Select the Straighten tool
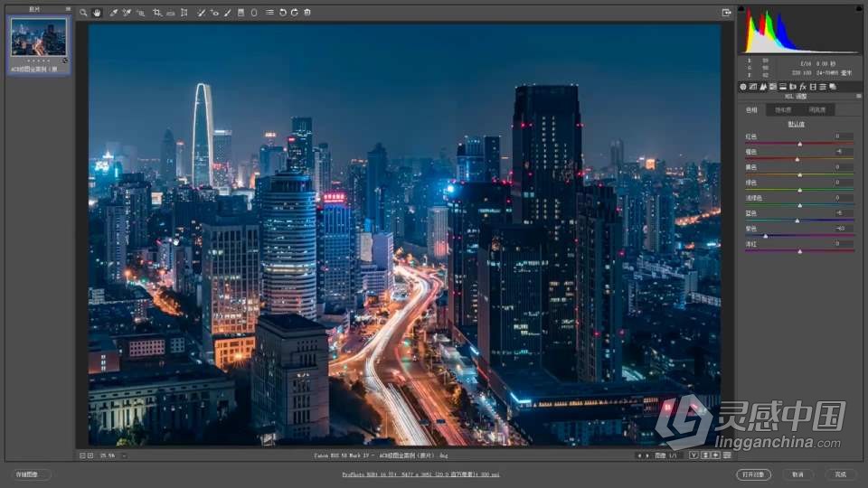The image size is (868, 488). click(171, 12)
